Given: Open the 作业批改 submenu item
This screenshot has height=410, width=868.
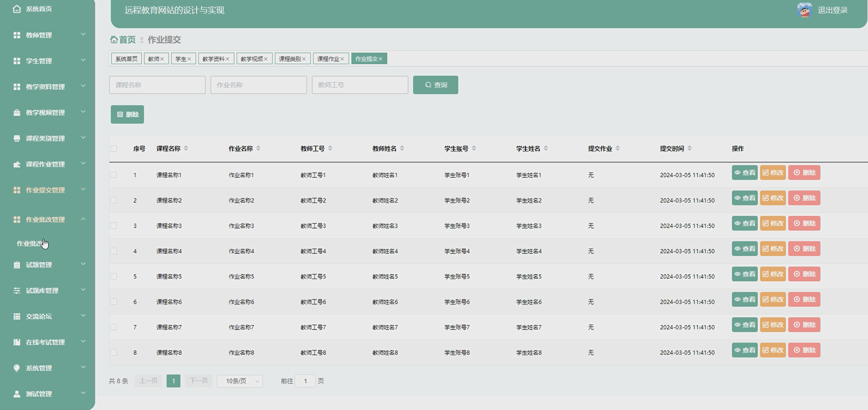Looking at the screenshot, I should (30, 243).
